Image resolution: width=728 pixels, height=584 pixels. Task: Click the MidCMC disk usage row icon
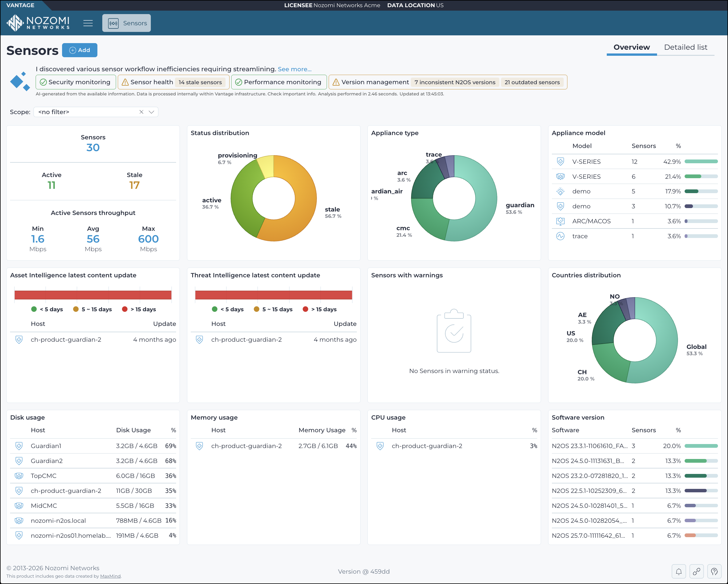19,506
